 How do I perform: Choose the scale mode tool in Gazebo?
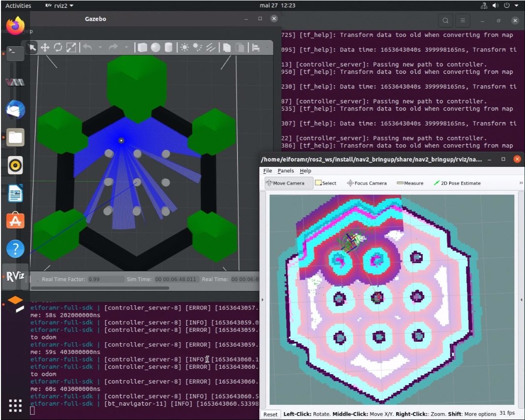(x=71, y=47)
